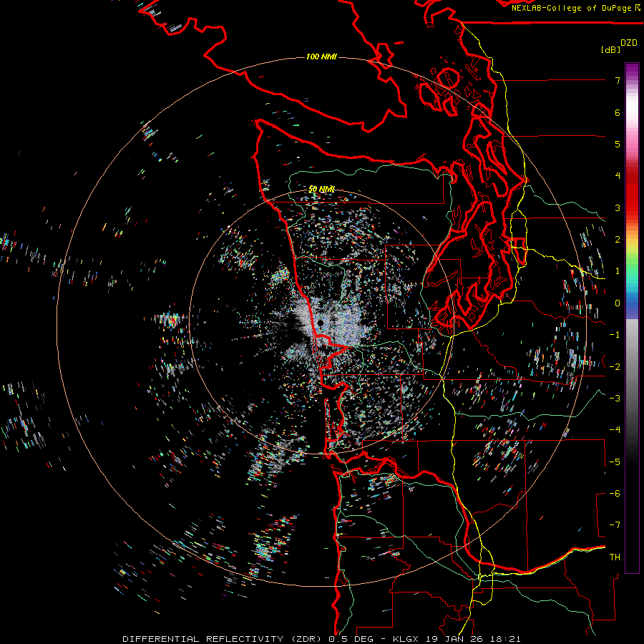
Task: Click the -6 value on color scale
Action: point(615,494)
